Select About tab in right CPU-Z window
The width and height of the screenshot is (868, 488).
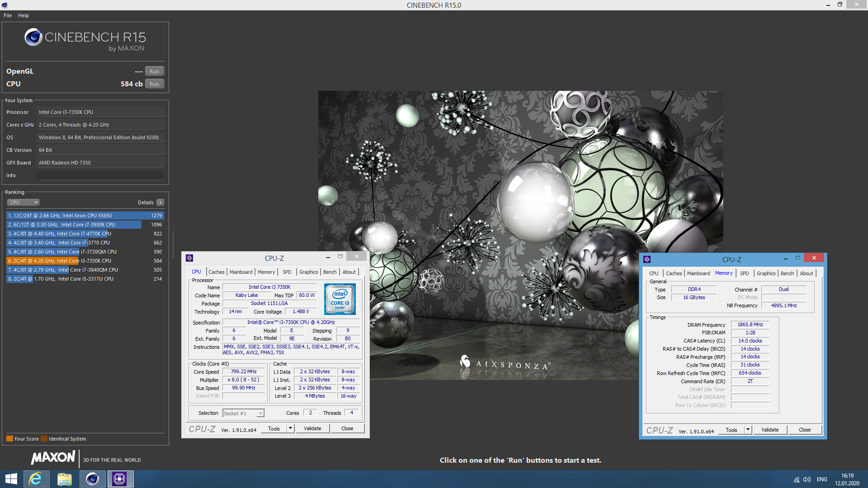pos(807,273)
